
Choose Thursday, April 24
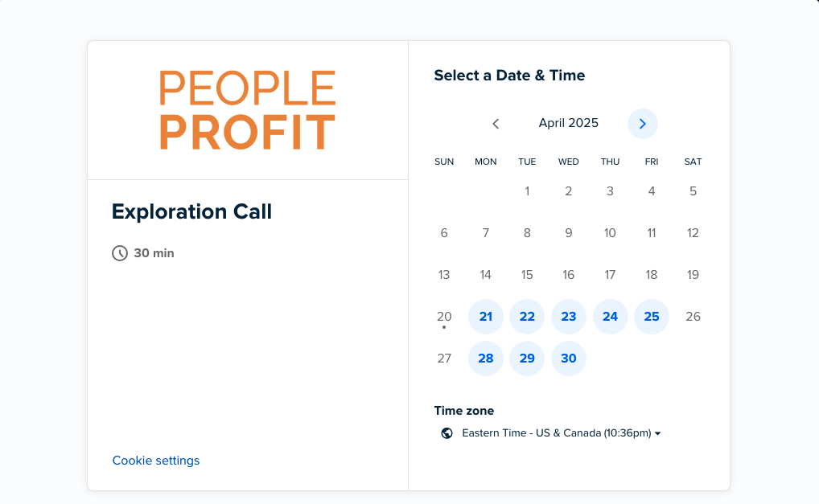click(x=610, y=317)
